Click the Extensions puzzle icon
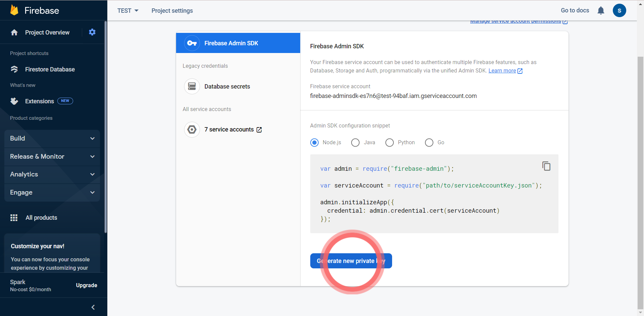644x316 pixels. 14,101
